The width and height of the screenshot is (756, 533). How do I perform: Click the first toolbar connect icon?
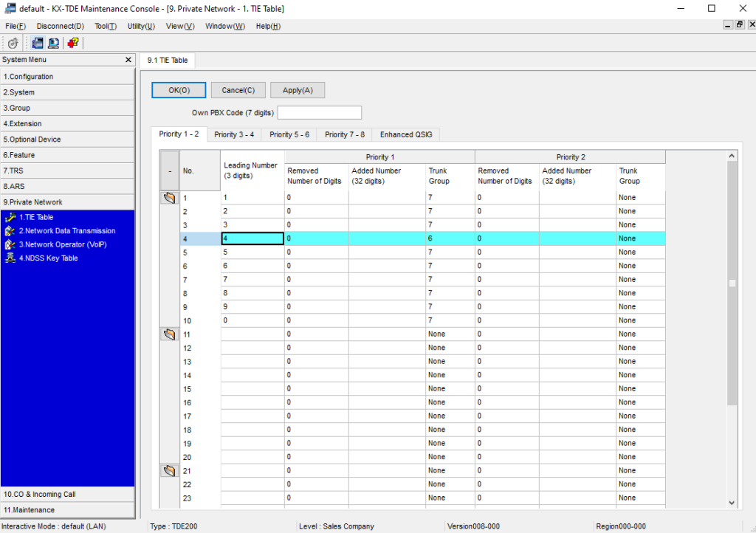[13, 44]
